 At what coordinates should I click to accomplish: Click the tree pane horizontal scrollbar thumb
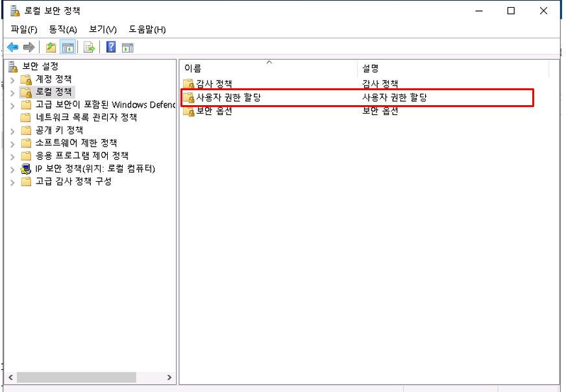point(76,377)
